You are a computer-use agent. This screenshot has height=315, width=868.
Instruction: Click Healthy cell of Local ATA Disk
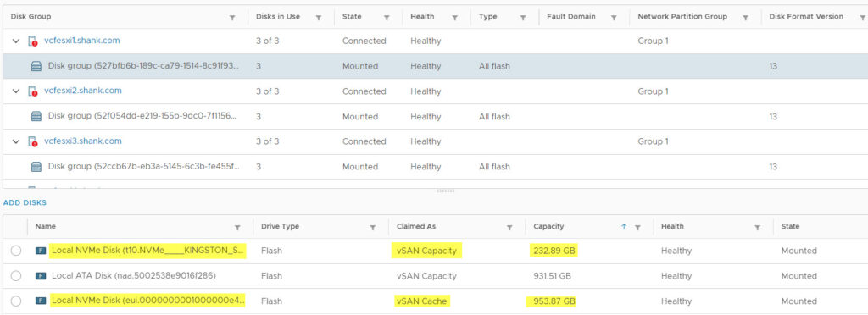[676, 276]
